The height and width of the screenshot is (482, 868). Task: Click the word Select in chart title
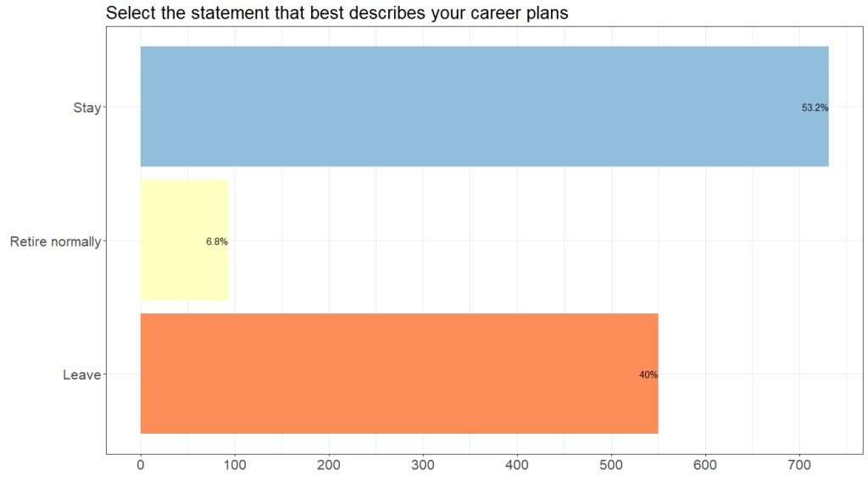129,14
